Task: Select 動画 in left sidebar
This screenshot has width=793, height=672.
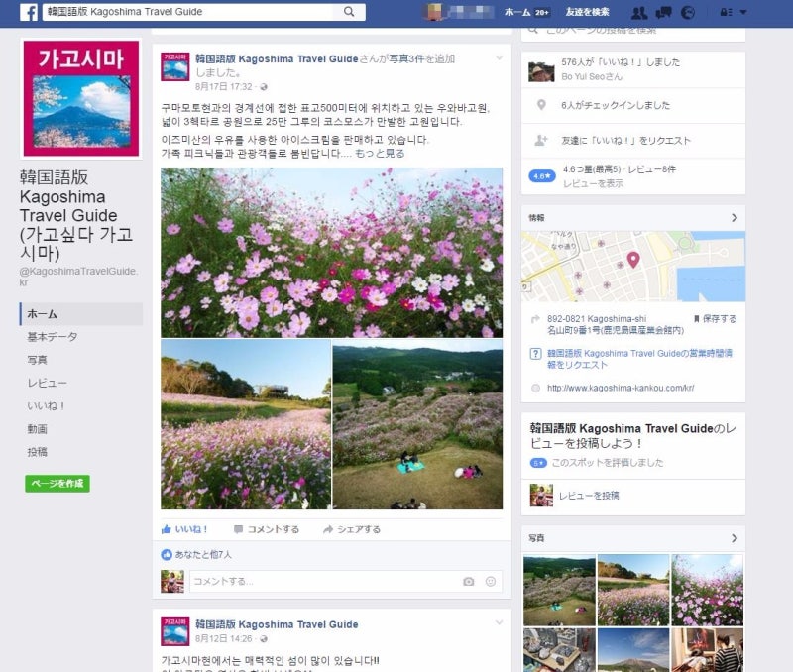Action: click(37, 429)
